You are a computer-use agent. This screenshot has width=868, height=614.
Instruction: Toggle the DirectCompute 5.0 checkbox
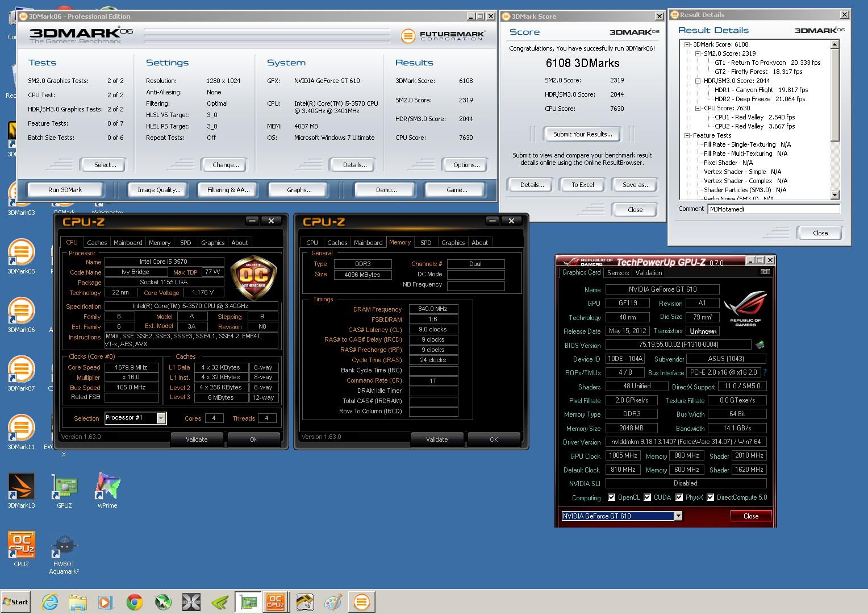710,497
